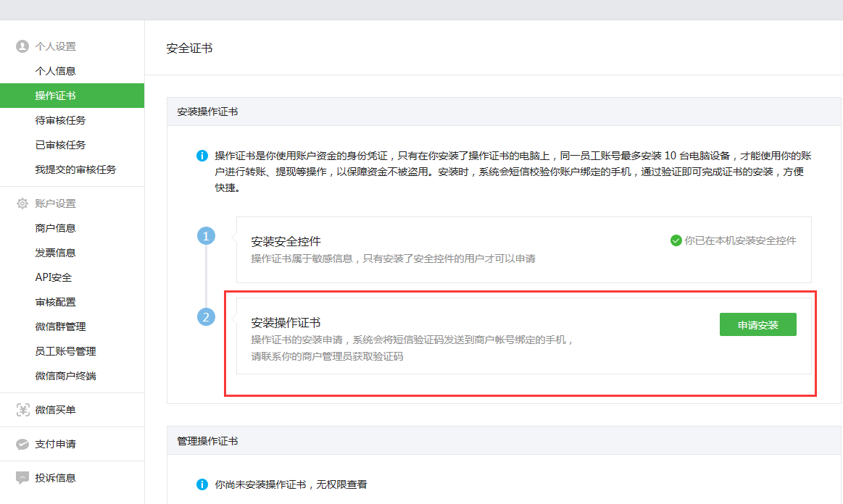
Task: Click the info icon next to 你尚未安装操作证书
Action: point(202,484)
